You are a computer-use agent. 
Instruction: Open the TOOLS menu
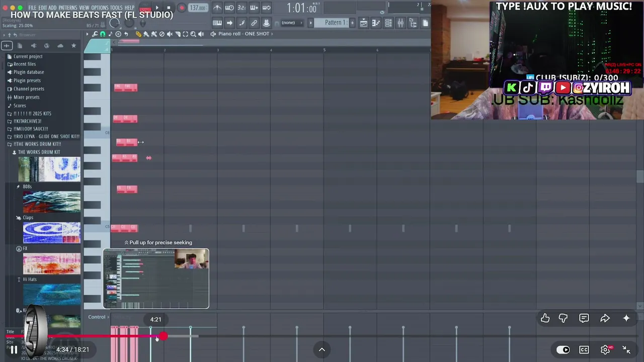(x=116, y=8)
